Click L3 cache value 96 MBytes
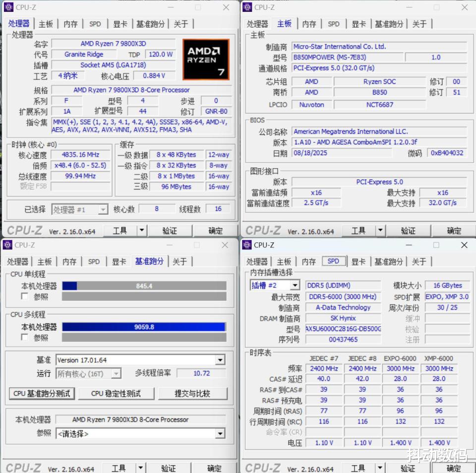 tap(177, 187)
